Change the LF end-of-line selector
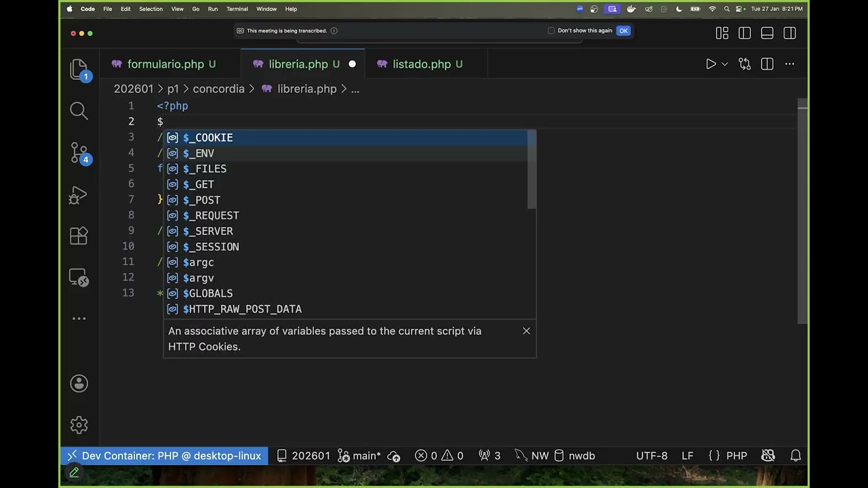The height and width of the screenshot is (488, 868). pyautogui.click(x=687, y=455)
